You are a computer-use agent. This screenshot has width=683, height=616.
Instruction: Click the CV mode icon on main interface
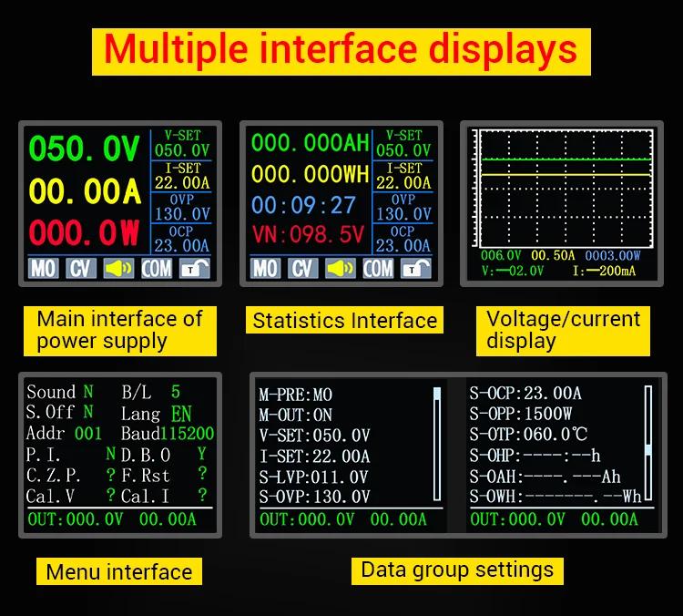(x=80, y=268)
